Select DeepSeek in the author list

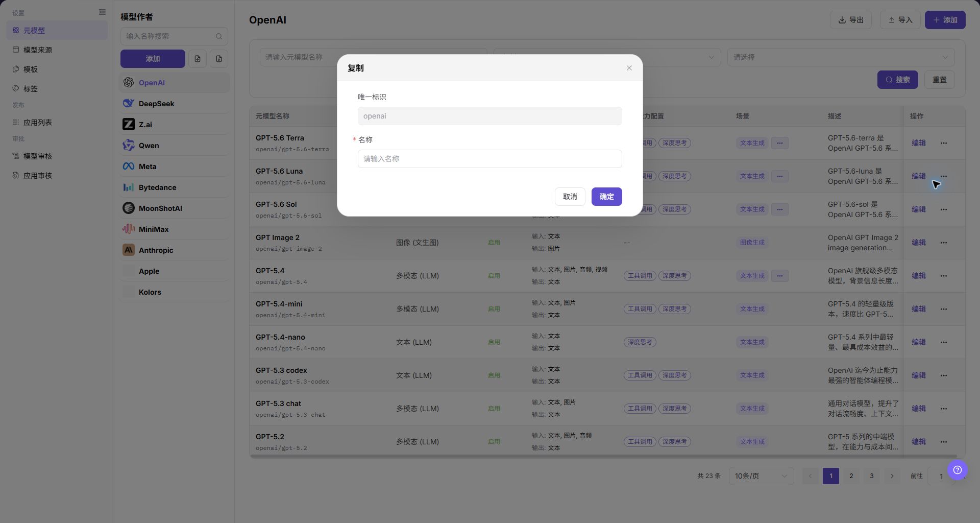(x=175, y=104)
